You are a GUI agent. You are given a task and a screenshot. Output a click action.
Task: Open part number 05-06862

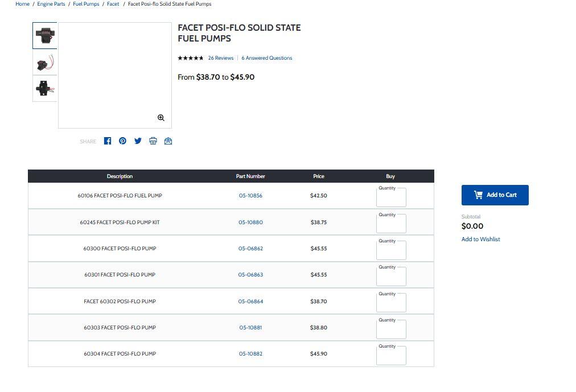point(250,249)
